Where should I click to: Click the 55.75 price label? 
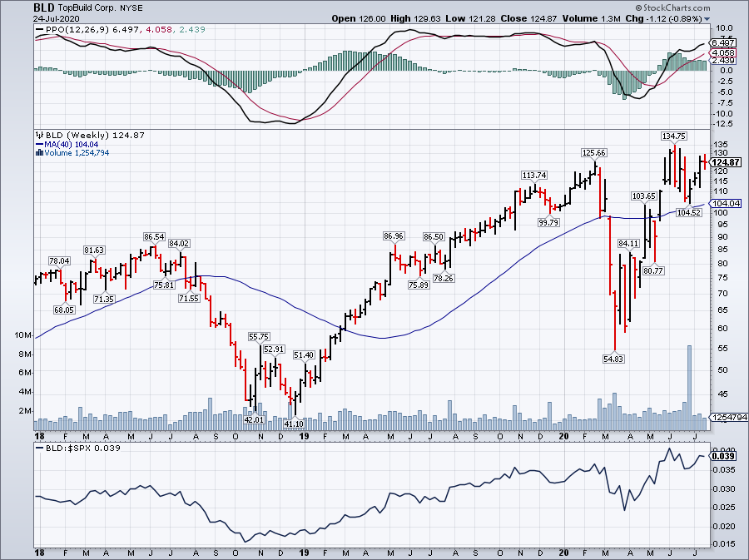pos(259,336)
